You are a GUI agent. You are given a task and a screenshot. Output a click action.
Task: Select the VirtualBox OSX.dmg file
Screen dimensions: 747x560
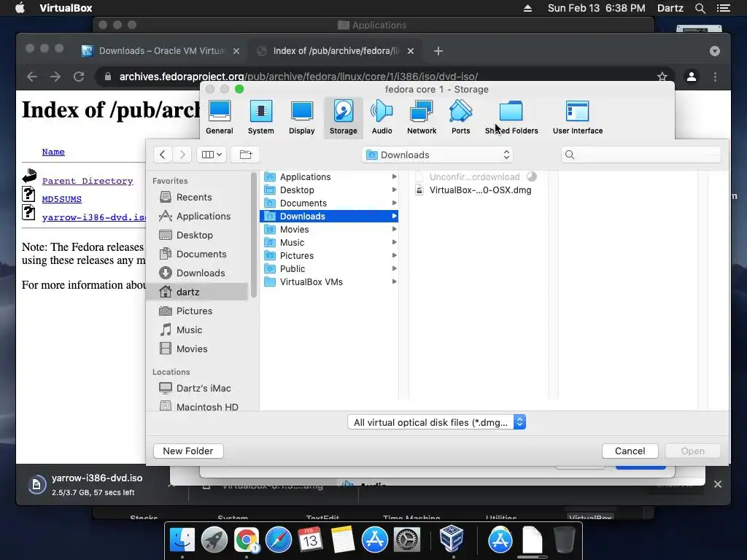[478, 190]
